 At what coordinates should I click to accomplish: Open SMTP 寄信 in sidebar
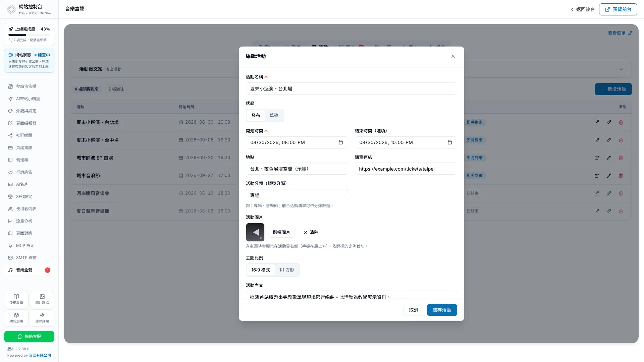click(x=29, y=258)
